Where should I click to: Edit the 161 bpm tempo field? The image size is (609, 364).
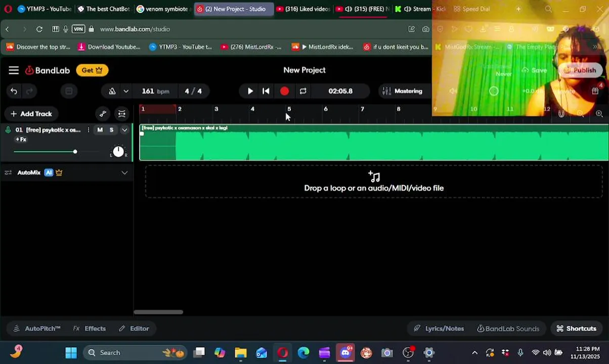[x=155, y=91]
